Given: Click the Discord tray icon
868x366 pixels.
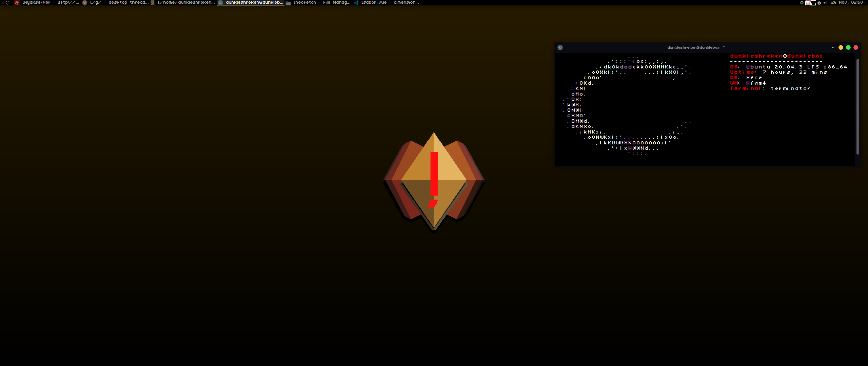Looking at the screenshot, I should [808, 3].
